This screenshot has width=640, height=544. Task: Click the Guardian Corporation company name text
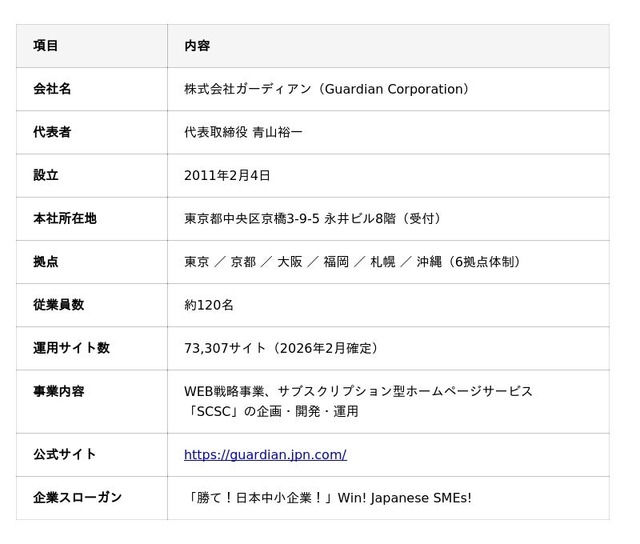tap(327, 89)
